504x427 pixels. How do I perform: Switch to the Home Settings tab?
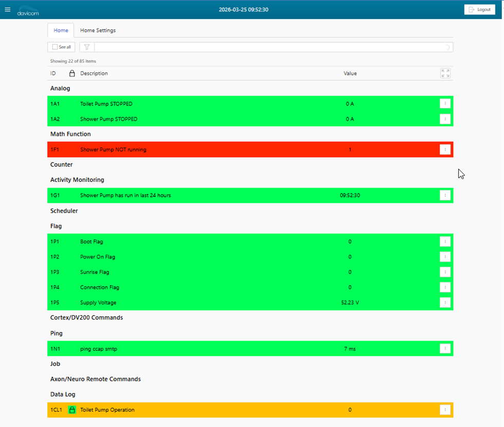tap(98, 30)
